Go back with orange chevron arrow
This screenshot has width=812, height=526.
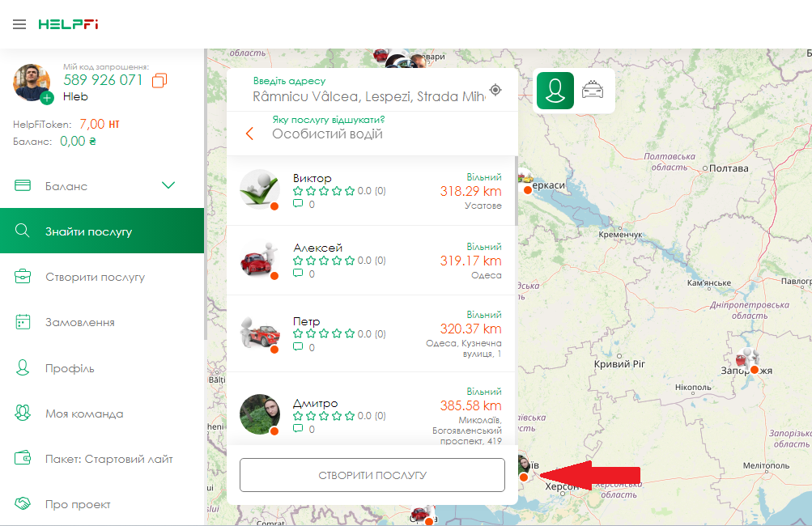coord(249,134)
